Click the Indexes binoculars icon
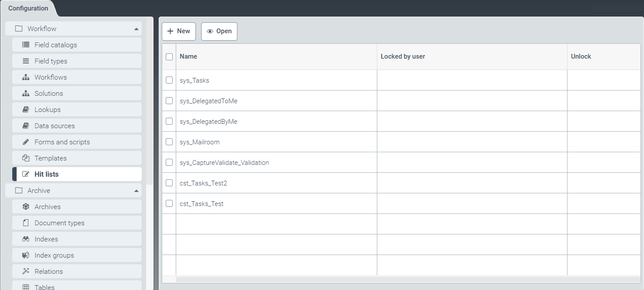Image resolution: width=644 pixels, height=290 pixels. (26, 239)
